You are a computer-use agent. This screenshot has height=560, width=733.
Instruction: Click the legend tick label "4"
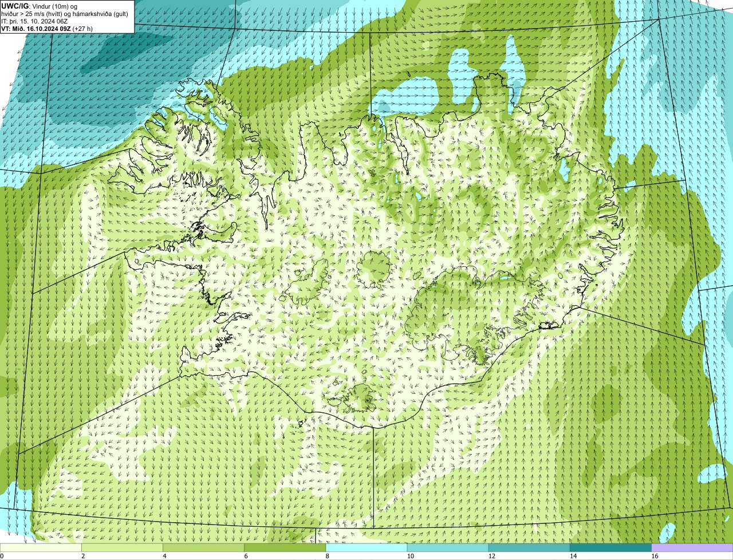(164, 556)
